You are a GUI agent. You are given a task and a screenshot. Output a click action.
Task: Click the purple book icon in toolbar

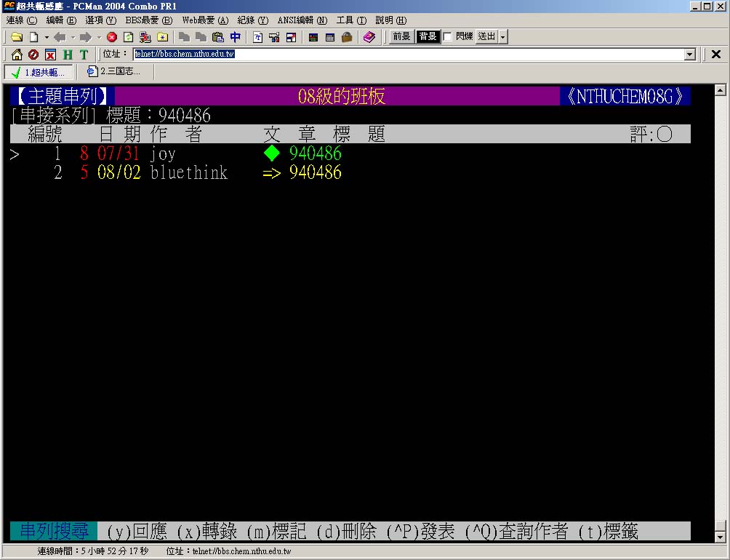[369, 37]
